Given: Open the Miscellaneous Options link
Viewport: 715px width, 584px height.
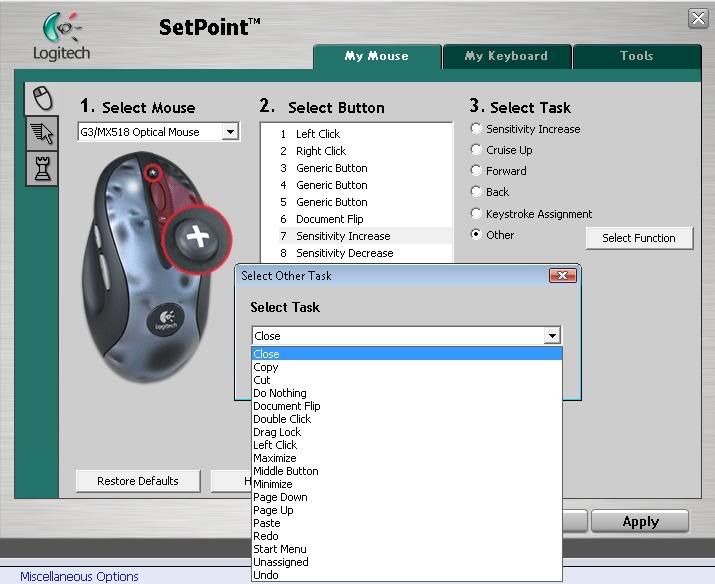Looking at the screenshot, I should click(x=79, y=576).
